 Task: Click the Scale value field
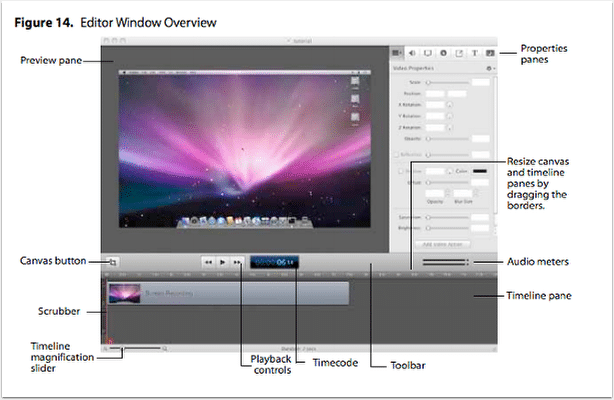pos(480,82)
